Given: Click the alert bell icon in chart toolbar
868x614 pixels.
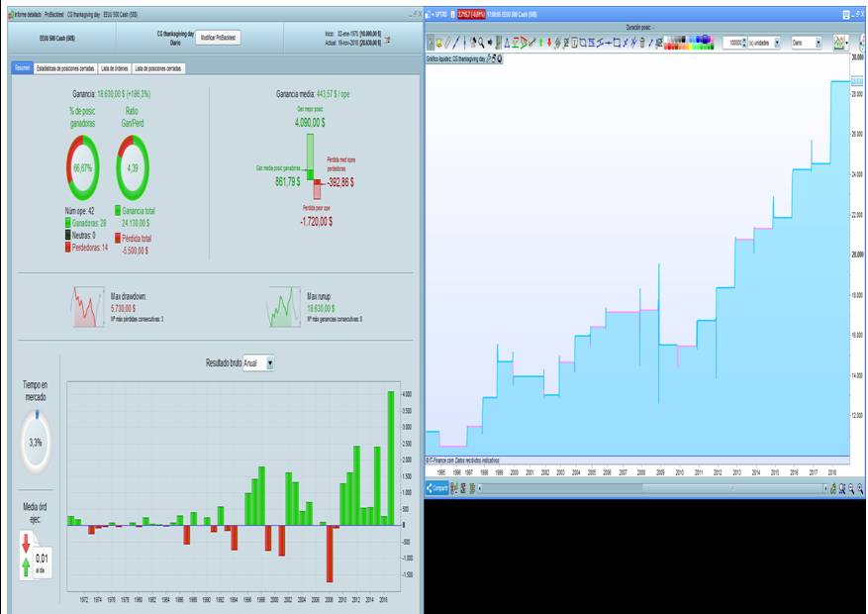Looking at the screenshot, I should coord(439,43).
